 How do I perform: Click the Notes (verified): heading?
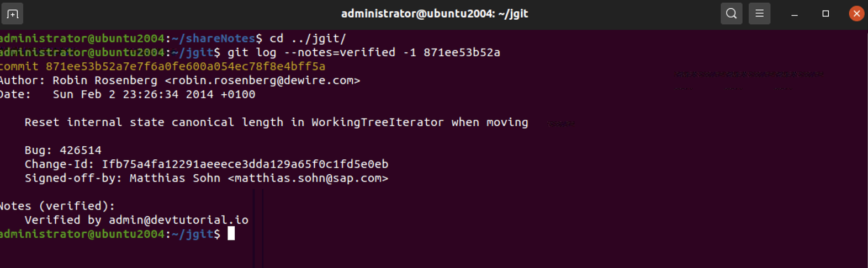57,206
